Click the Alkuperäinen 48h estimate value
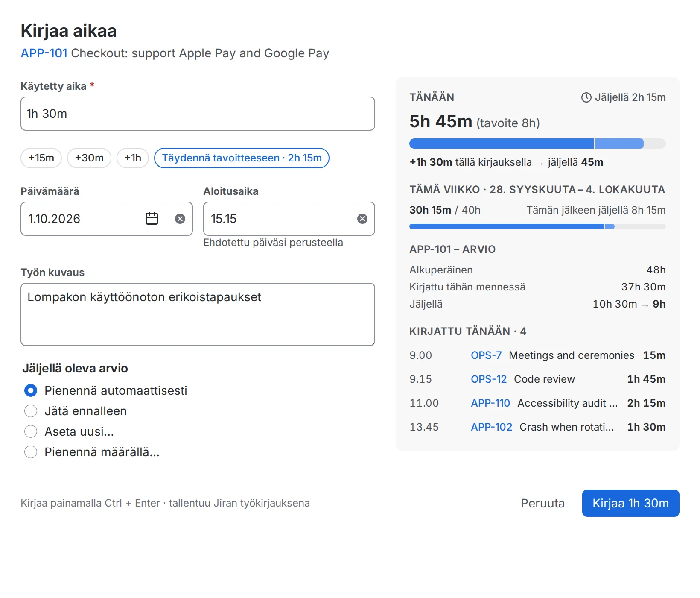The image size is (700, 598). tap(656, 270)
